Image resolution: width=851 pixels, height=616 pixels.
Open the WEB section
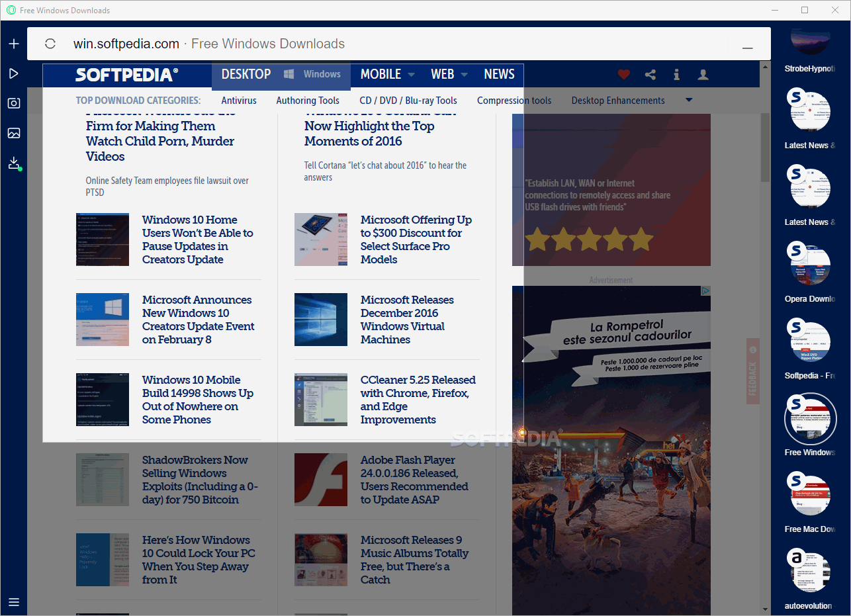(x=443, y=74)
